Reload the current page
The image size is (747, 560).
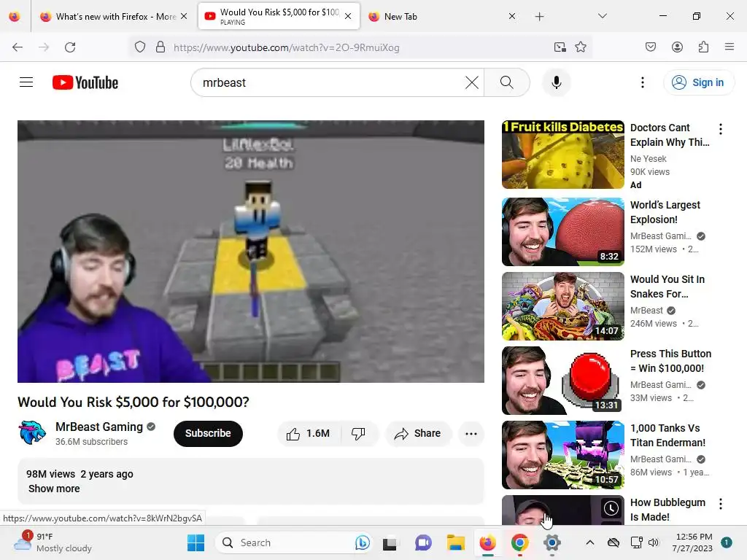(x=70, y=47)
